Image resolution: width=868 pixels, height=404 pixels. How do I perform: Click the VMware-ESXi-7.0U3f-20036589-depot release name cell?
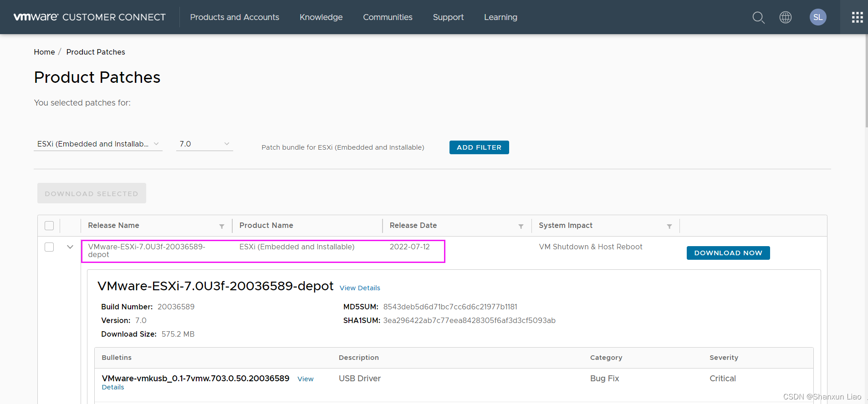pos(147,251)
